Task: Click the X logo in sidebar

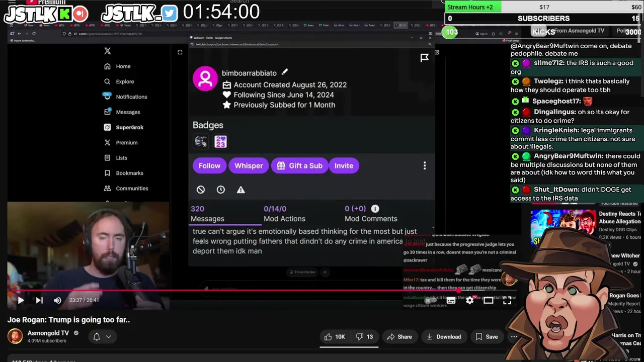Action: (x=107, y=51)
